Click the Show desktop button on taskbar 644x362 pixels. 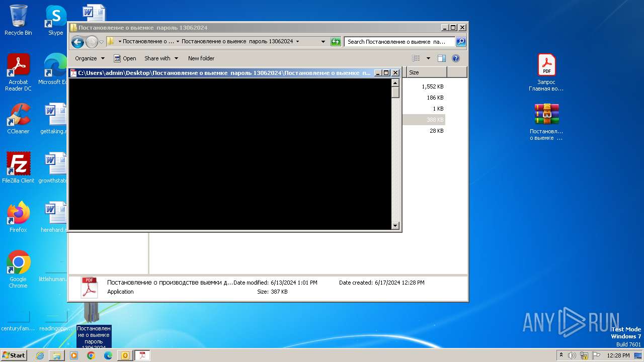638,355
